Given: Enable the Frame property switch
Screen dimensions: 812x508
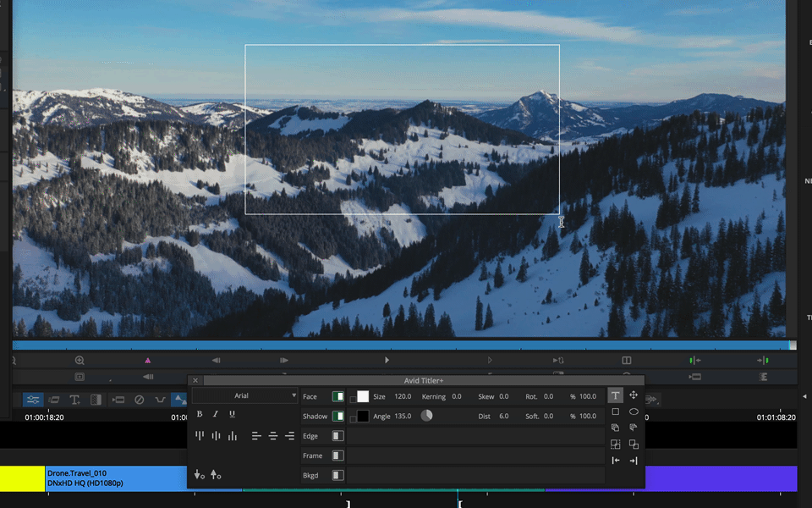Looking at the screenshot, I should [x=337, y=456].
